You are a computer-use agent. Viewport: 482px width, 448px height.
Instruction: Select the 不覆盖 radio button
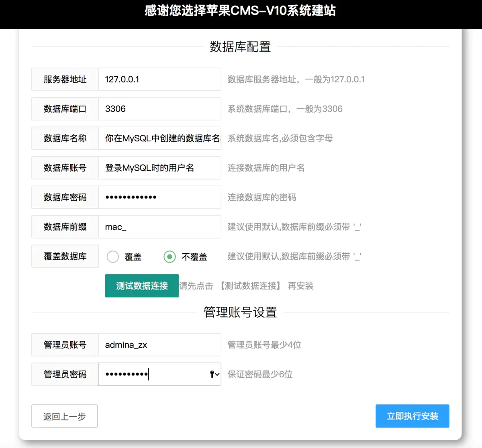170,257
